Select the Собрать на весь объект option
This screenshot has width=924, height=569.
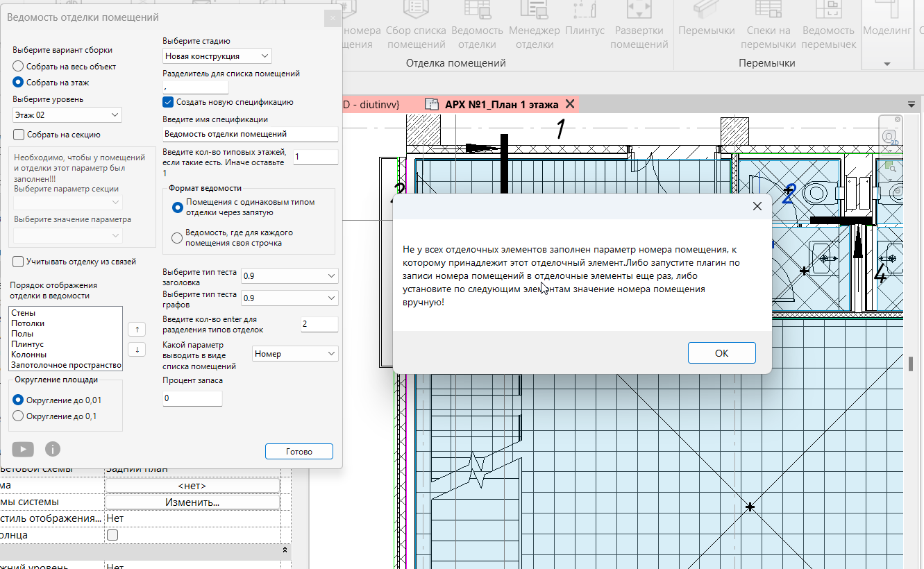(x=19, y=67)
